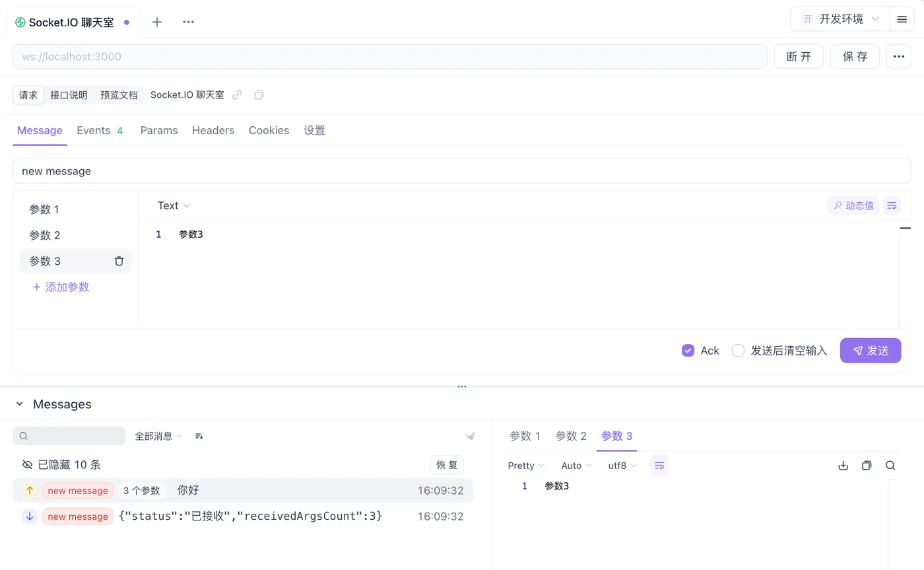Select 参数 2 in the message detail tabs
The height and width of the screenshot is (570, 924).
571,436
